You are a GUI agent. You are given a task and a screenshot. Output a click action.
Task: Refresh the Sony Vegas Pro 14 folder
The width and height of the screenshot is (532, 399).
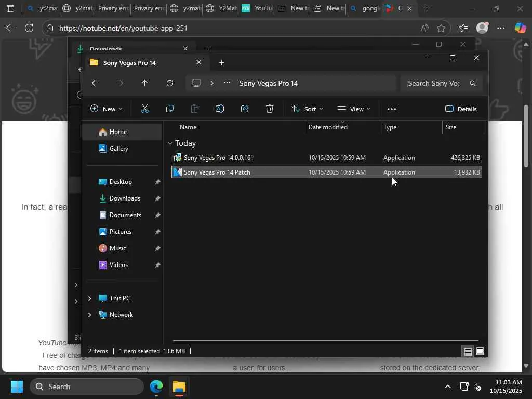click(170, 83)
